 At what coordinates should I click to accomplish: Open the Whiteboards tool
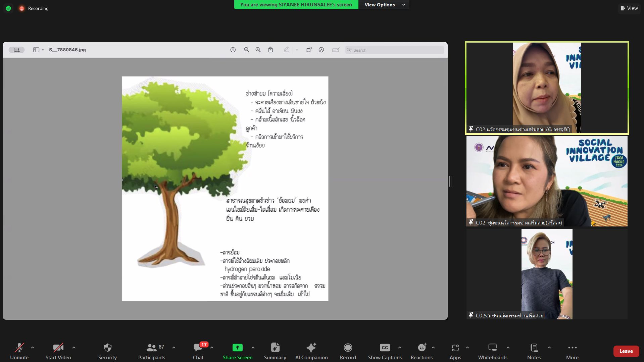pyautogui.click(x=492, y=351)
